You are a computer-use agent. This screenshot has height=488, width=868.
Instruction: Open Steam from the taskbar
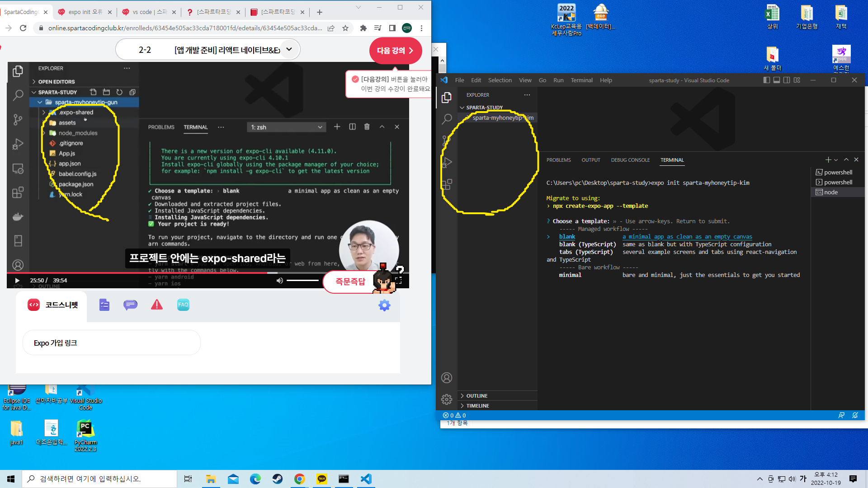coord(278,479)
